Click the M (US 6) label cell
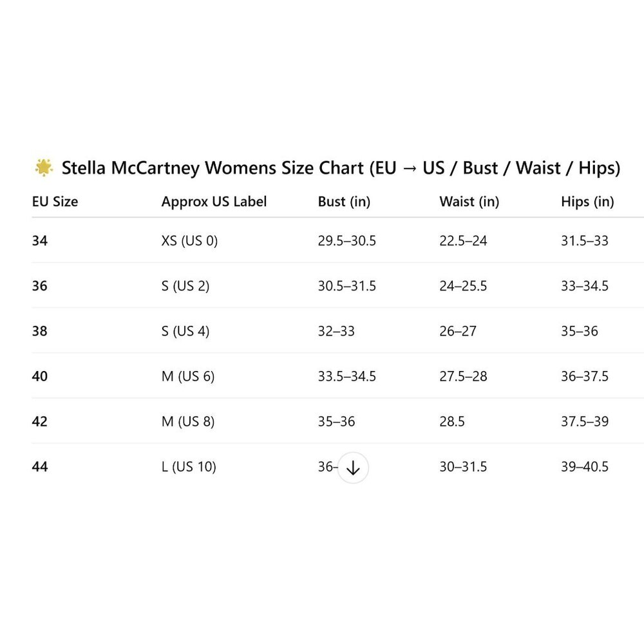The width and height of the screenshot is (644, 644). pos(187,376)
